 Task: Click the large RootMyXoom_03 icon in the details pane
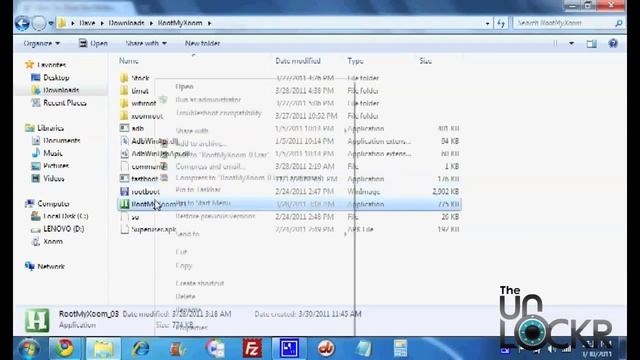coord(37,320)
